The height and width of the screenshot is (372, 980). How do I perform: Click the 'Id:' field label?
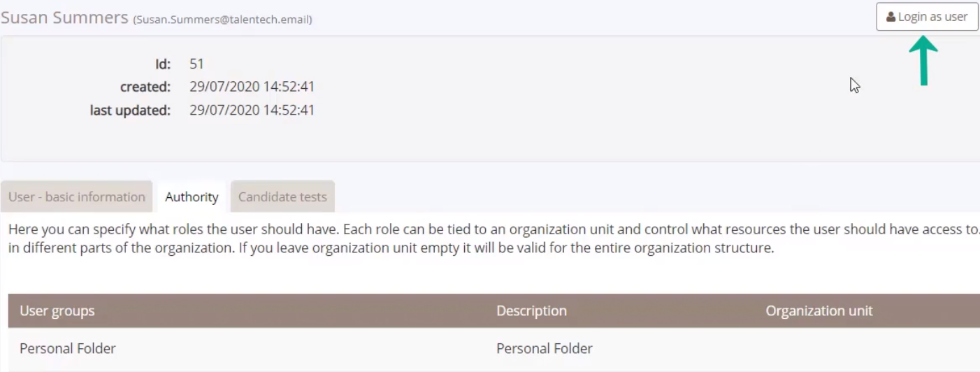click(163, 64)
